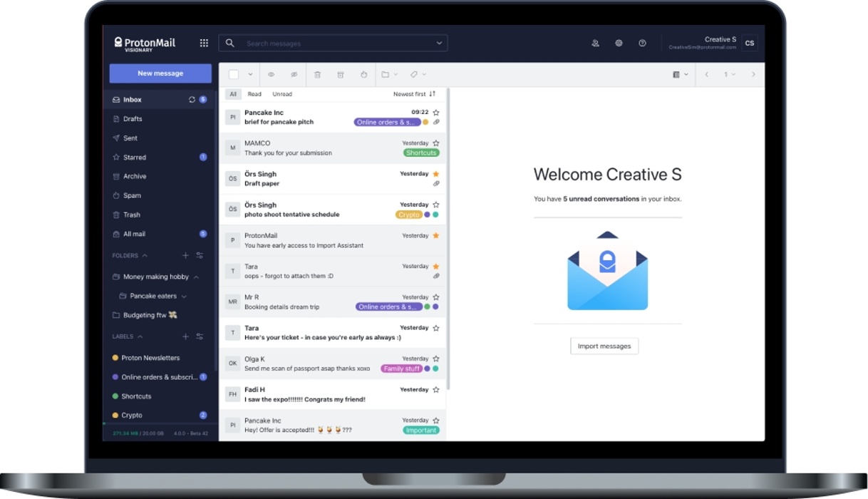Open the Move to folder dropdown
Screen dimensions: 868x499
pos(386,74)
